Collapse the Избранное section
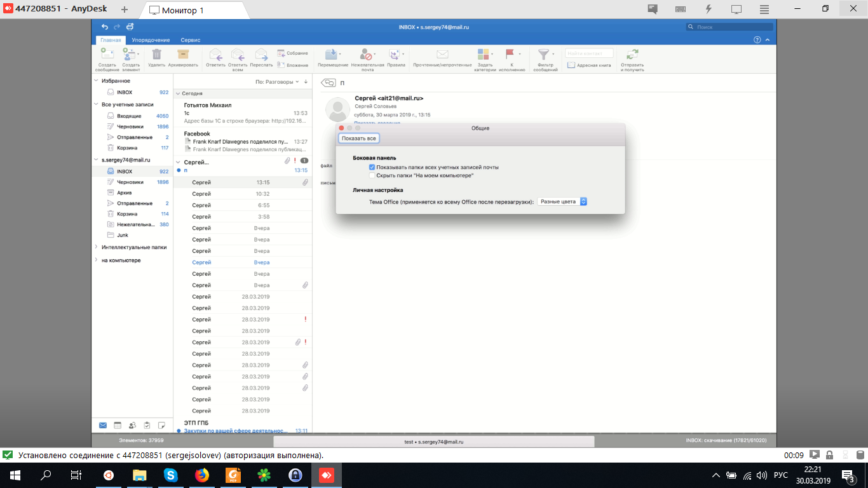Screen dimensions: 868x488 tap(96, 81)
